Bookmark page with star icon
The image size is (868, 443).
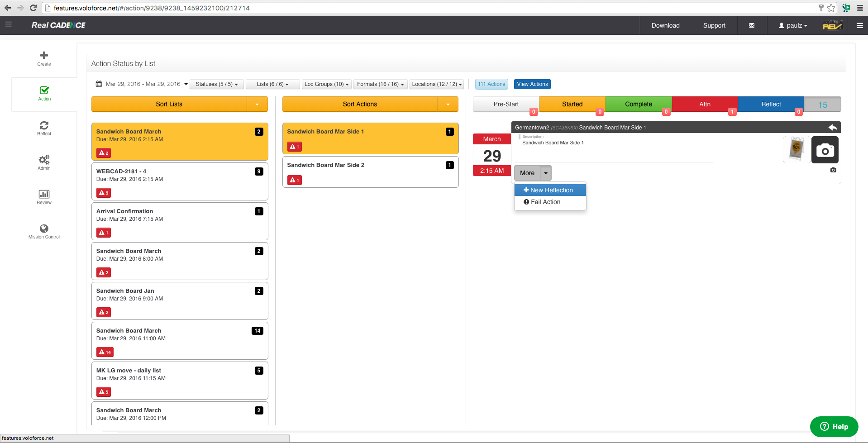(831, 8)
